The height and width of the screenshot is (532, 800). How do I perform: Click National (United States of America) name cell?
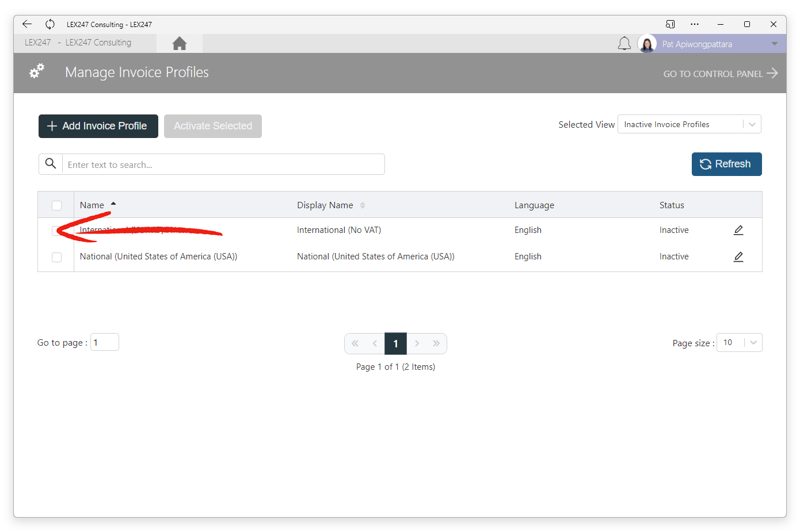(158, 257)
